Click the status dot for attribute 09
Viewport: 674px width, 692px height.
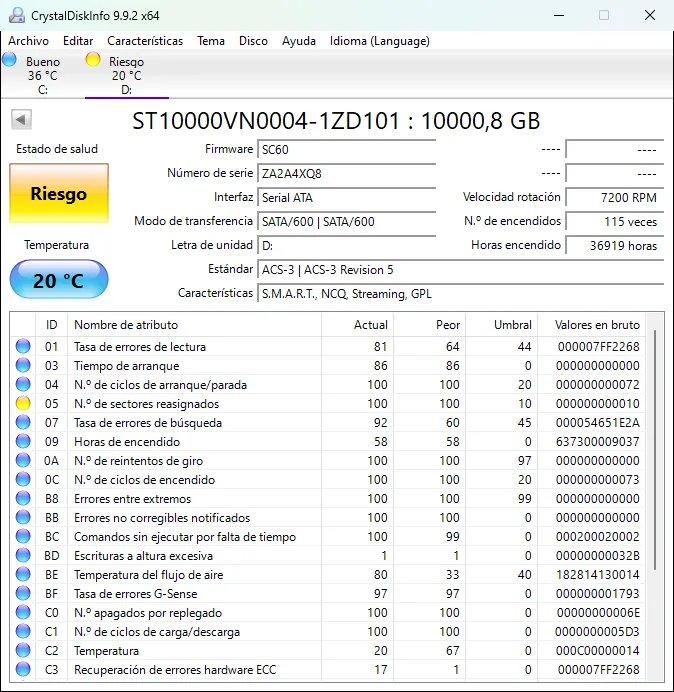(x=23, y=441)
